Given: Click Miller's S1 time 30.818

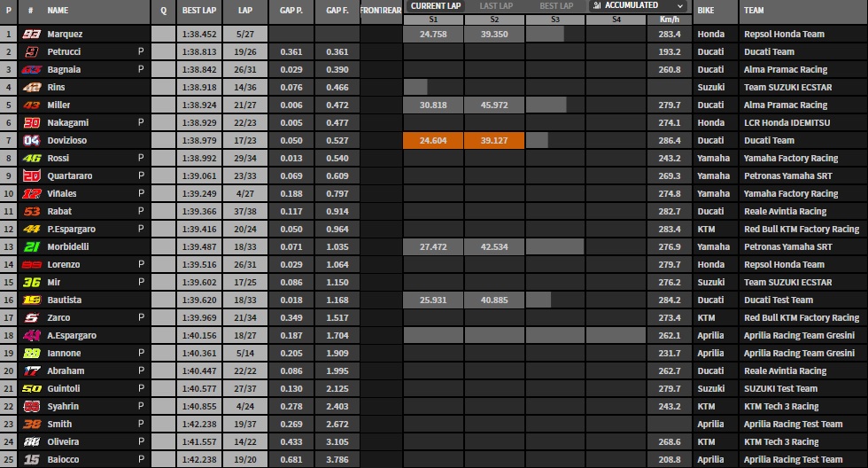Looking at the screenshot, I should click(x=433, y=105).
